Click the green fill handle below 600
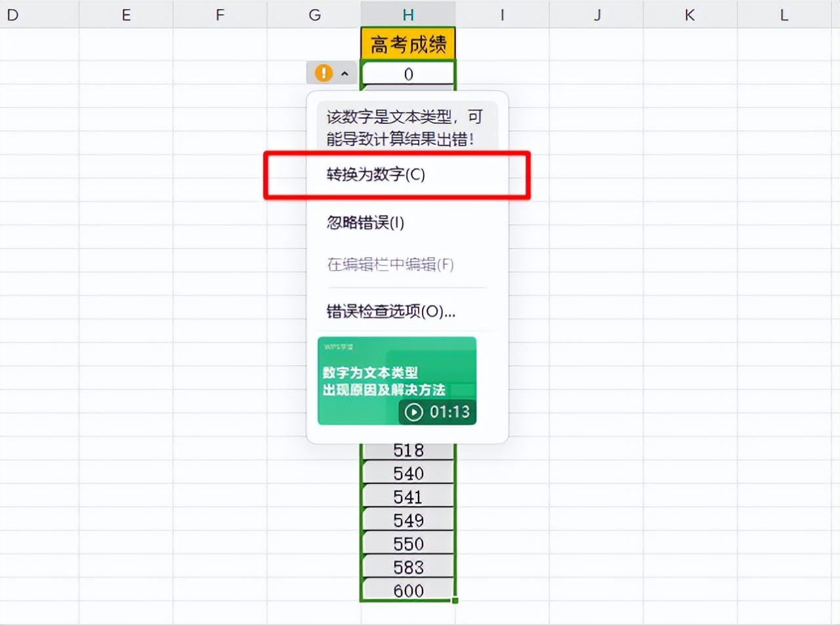This screenshot has width=840, height=625. 455,600
